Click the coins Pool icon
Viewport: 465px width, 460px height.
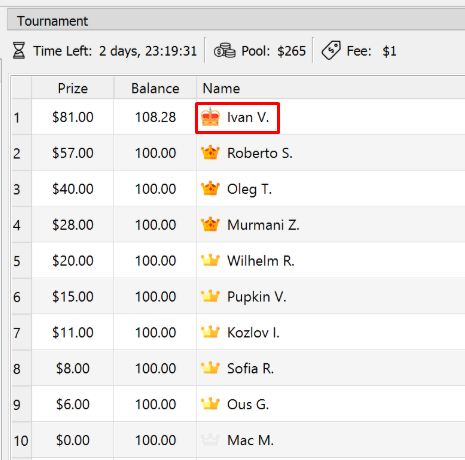click(224, 51)
